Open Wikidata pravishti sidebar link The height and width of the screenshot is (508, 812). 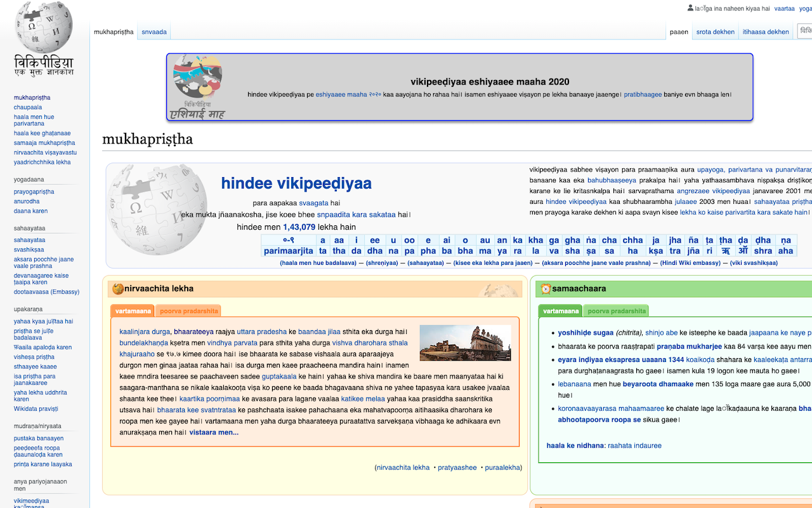pyautogui.click(x=36, y=409)
